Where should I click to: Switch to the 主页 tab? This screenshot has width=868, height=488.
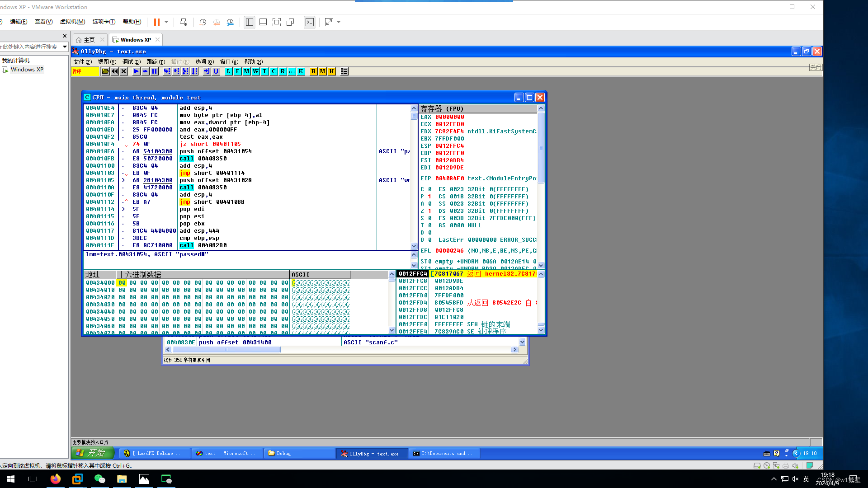point(89,40)
